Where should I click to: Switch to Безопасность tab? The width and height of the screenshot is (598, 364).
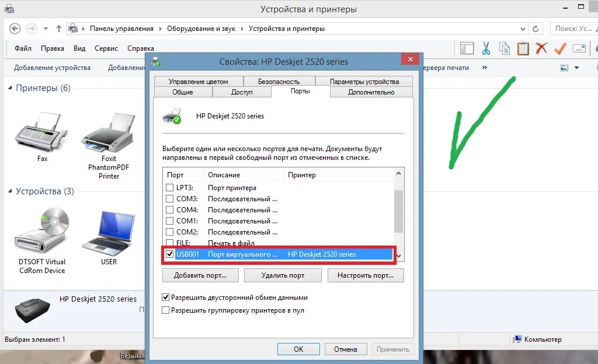coord(279,82)
